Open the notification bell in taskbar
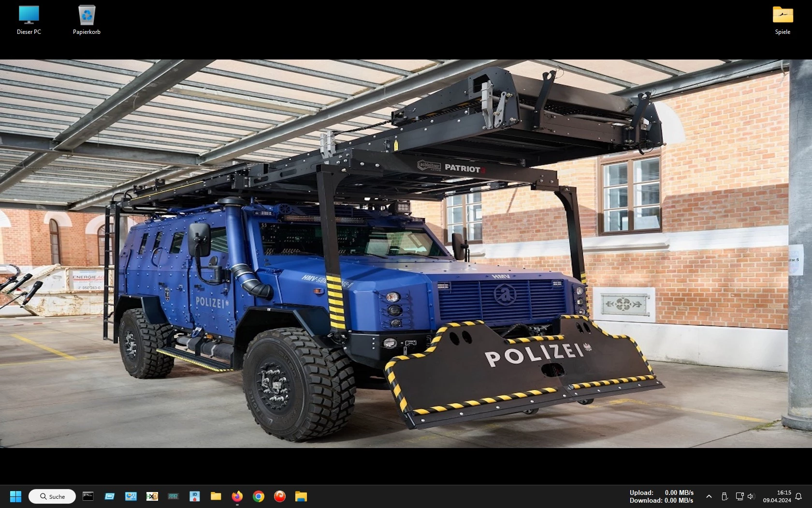Image resolution: width=812 pixels, height=508 pixels. tap(798, 496)
